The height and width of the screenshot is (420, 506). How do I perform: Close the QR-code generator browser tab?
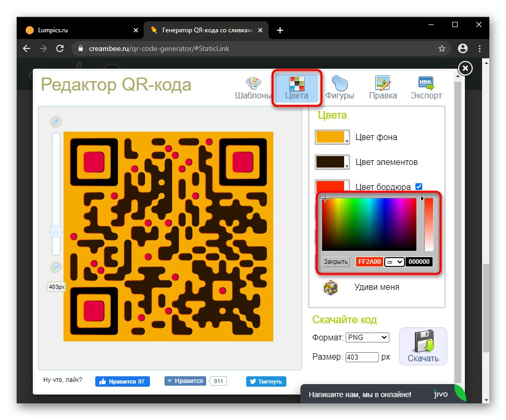tap(260, 30)
